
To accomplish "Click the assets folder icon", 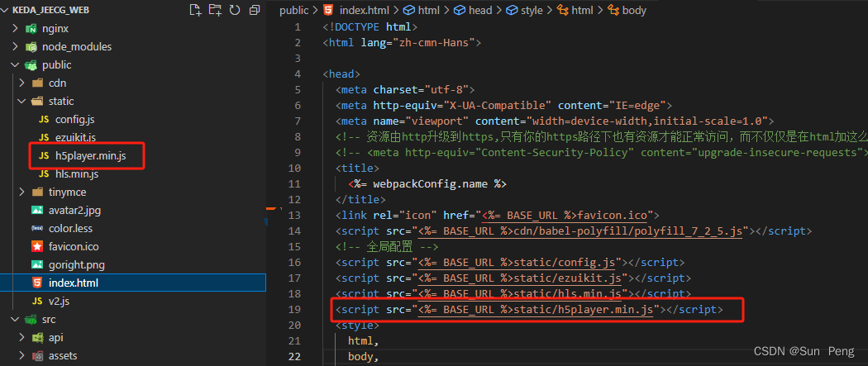I will (x=37, y=356).
